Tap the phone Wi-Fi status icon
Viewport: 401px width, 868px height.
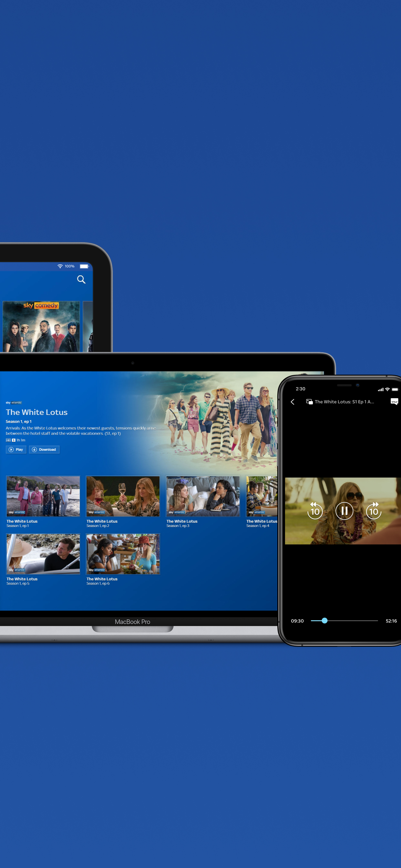[x=387, y=389]
